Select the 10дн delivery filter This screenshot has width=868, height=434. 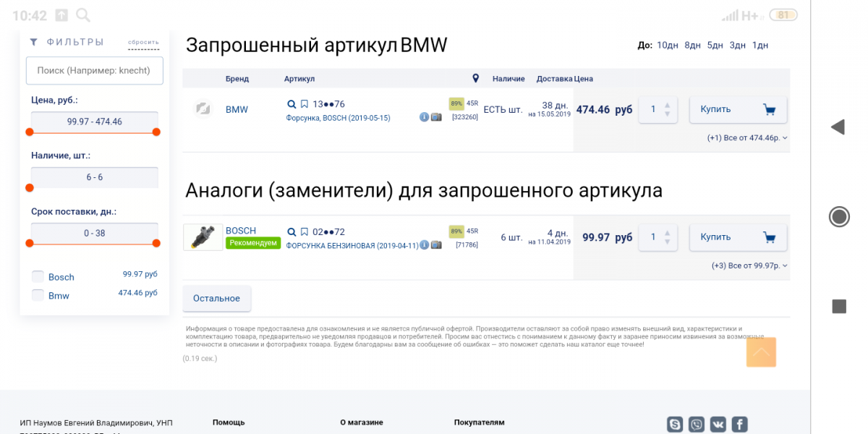(668, 45)
